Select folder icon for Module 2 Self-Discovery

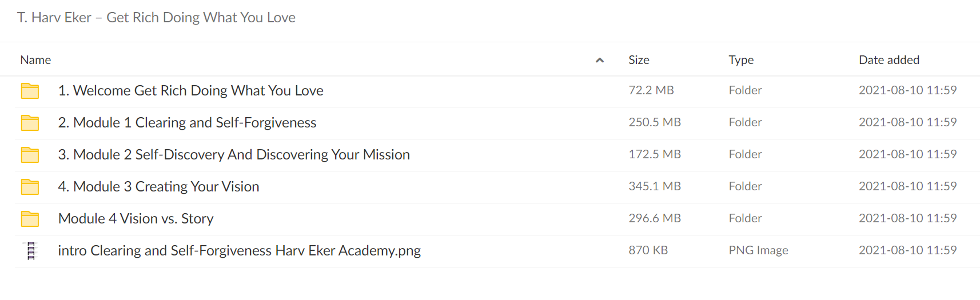click(x=30, y=155)
